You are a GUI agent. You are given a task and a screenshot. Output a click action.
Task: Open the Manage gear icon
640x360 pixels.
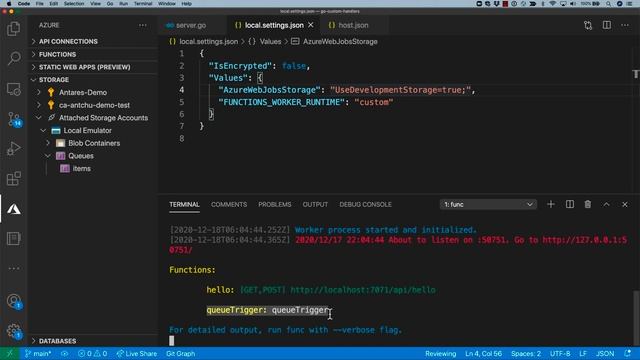click(x=14, y=331)
